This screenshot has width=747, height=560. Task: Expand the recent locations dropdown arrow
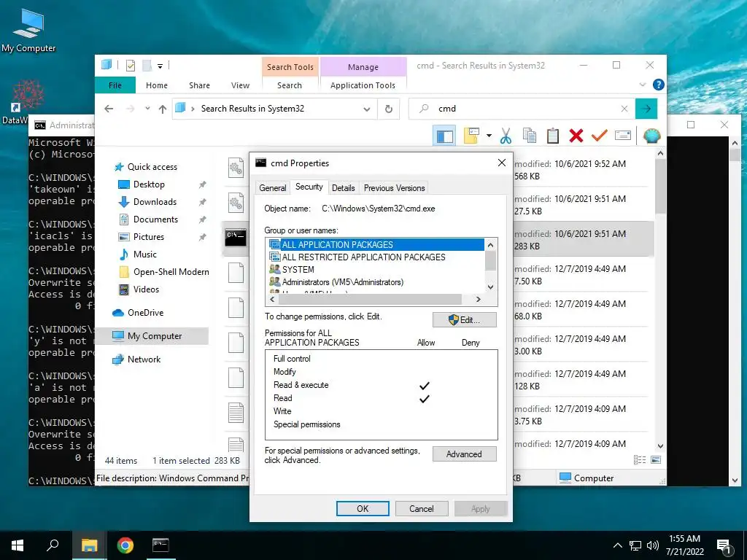point(147,109)
